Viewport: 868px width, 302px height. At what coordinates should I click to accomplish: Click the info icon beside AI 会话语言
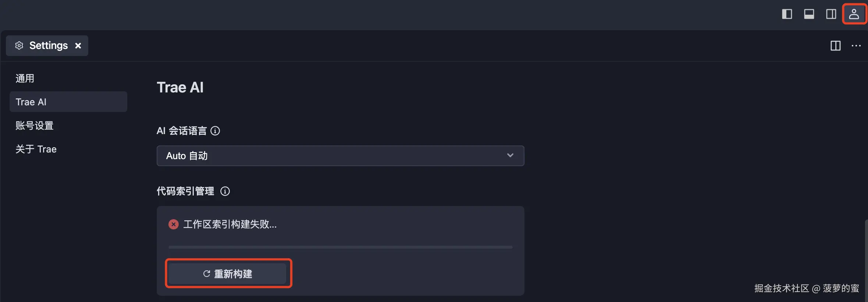215,131
